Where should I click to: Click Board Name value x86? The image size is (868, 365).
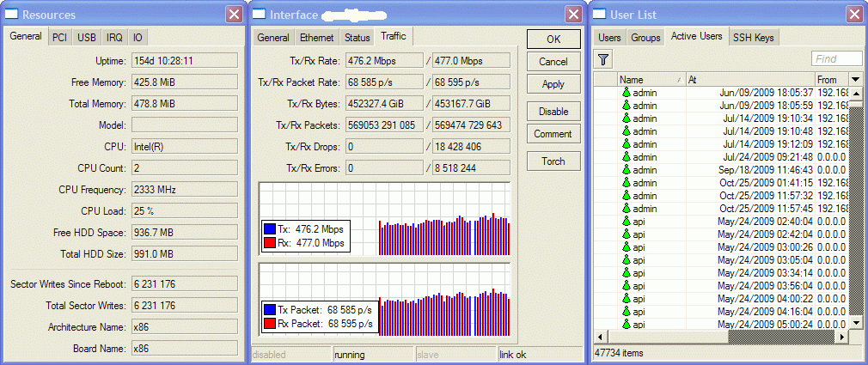point(184,349)
